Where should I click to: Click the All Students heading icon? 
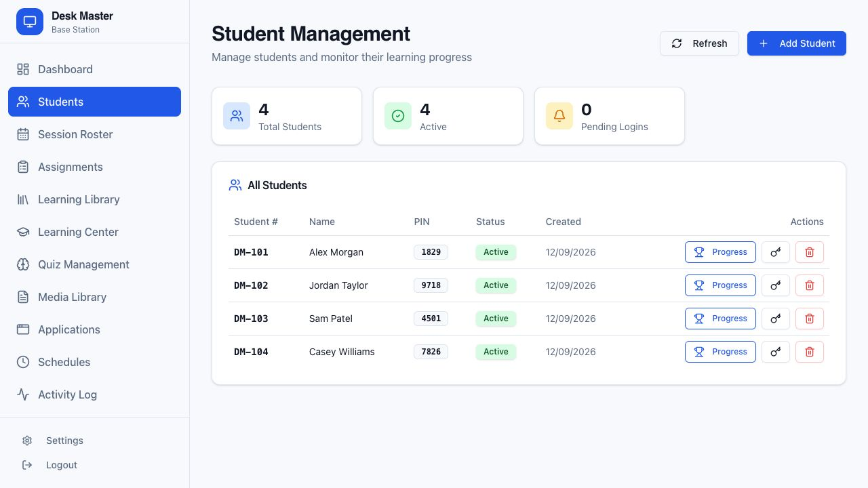(235, 185)
